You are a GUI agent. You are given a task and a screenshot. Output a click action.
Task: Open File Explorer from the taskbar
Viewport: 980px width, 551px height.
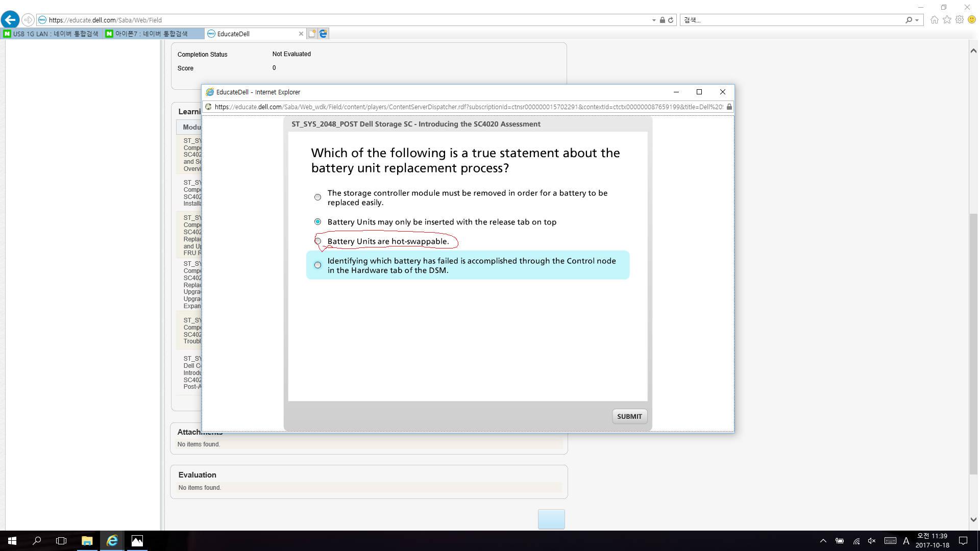87,541
